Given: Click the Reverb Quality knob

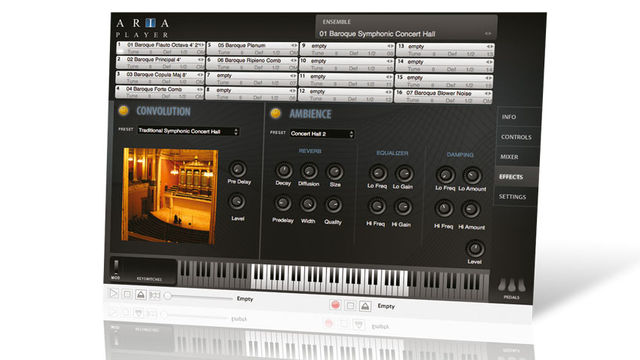Looking at the screenshot, I should point(333,205).
